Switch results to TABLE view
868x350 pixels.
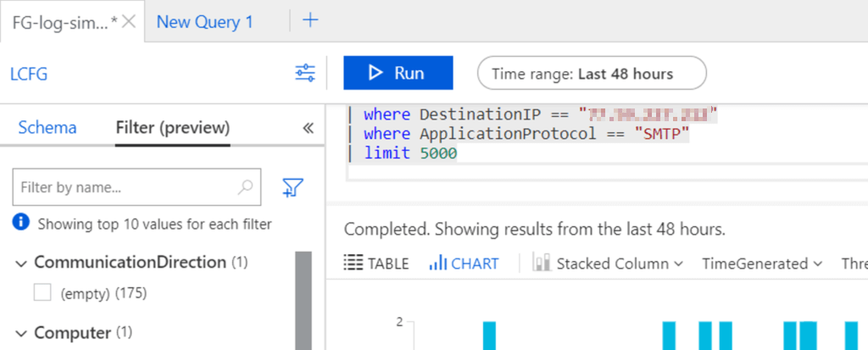click(x=376, y=264)
